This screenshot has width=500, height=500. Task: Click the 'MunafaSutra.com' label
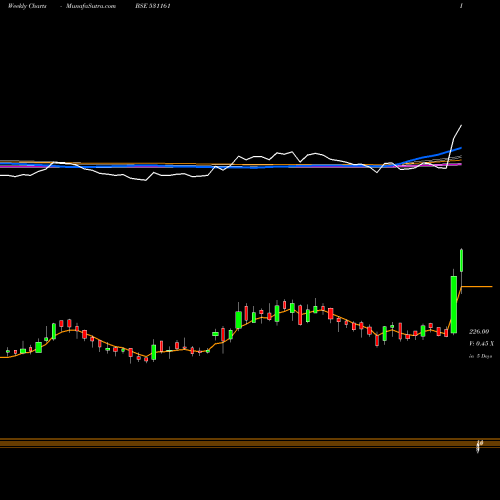coord(91,6)
